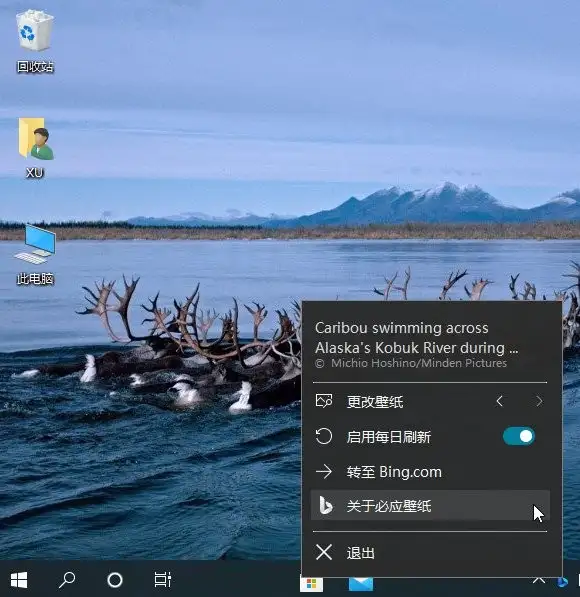Open taskbar search magnifier

pyautogui.click(x=67, y=580)
